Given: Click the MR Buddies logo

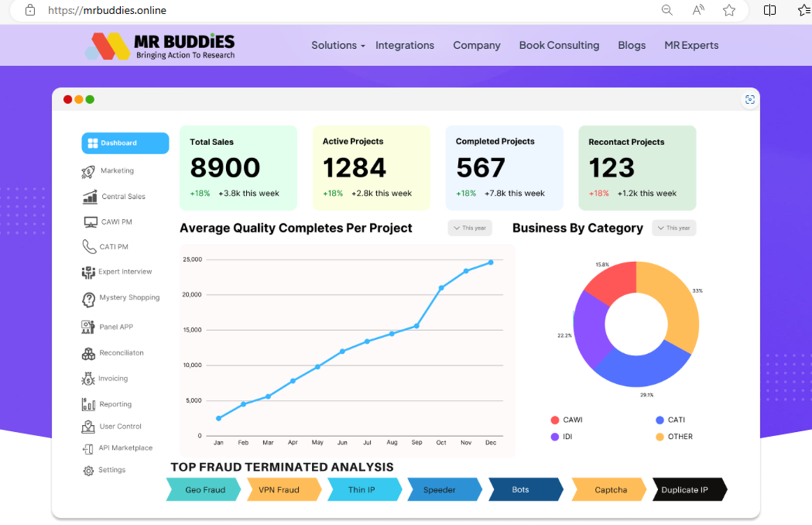Looking at the screenshot, I should click(x=160, y=46).
